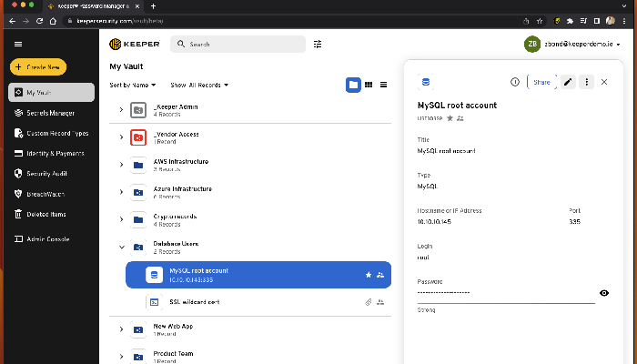Reload the browser page

(39, 21)
